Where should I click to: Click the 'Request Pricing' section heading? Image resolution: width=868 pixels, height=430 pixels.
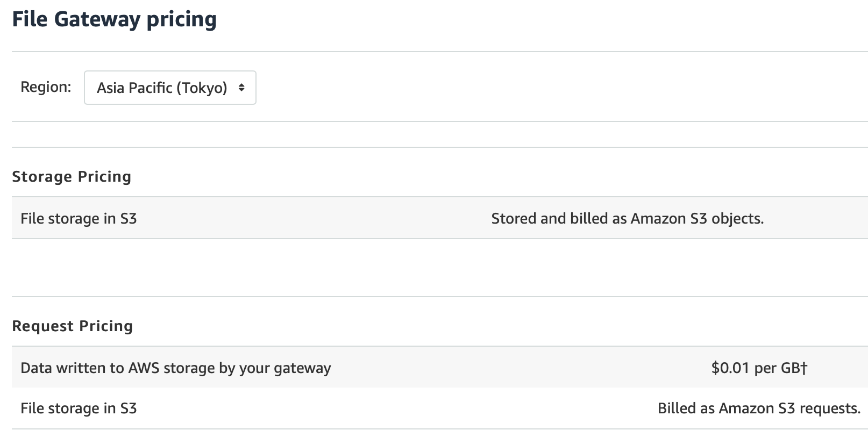click(72, 326)
